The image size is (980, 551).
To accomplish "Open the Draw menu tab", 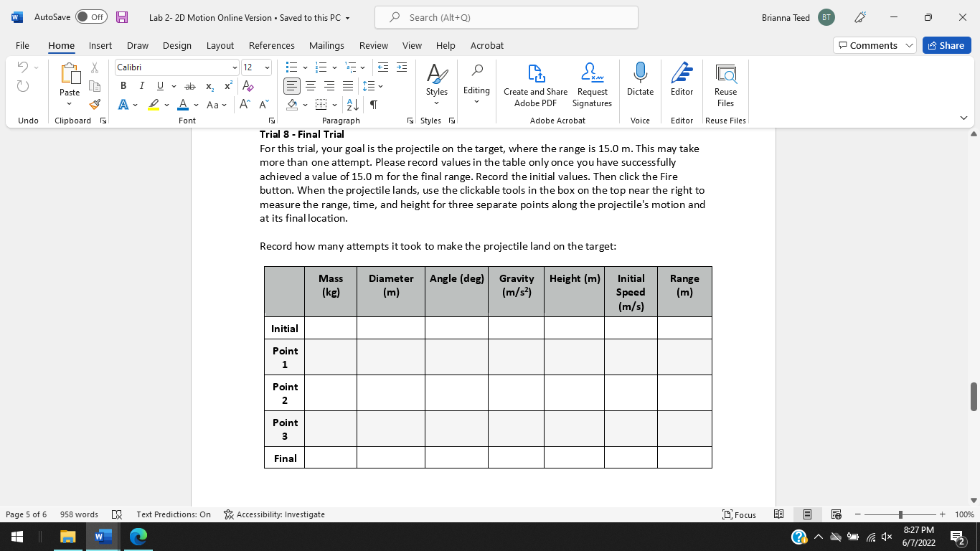I will click(137, 45).
